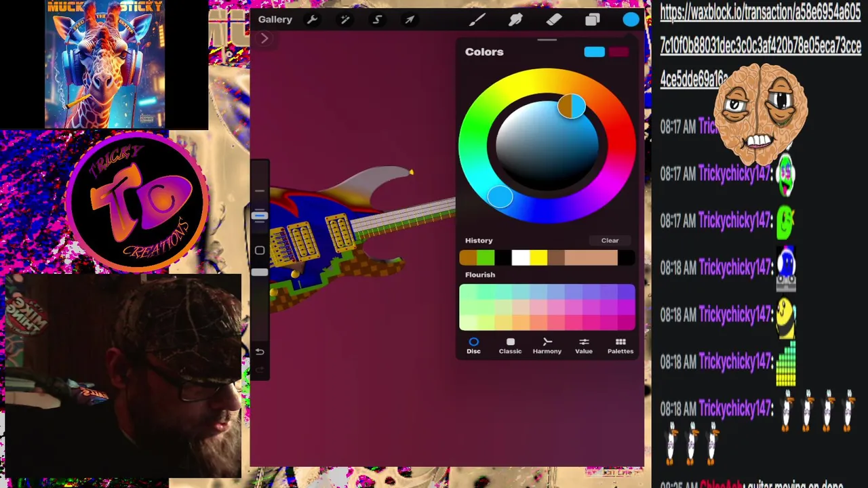Click Trickychicky147 name beside yellow Pac-Man emote

click(735, 314)
